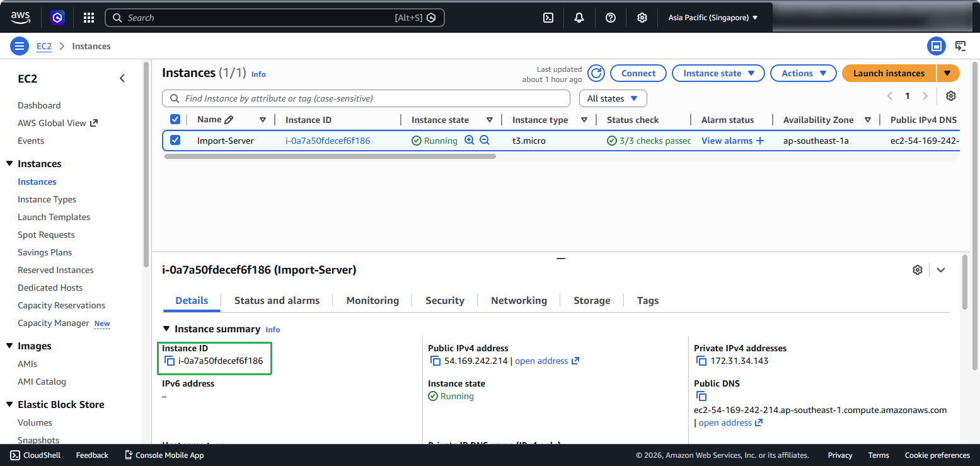The width and height of the screenshot is (980, 466).
Task: Switch to the Networking tab
Action: click(x=519, y=300)
